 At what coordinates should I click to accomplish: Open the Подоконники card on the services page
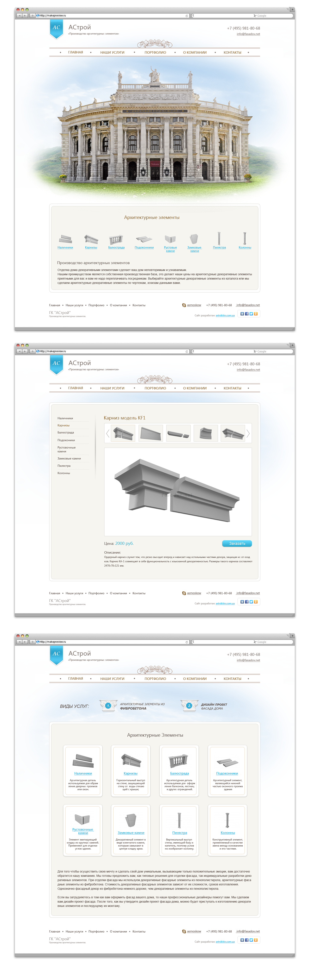(x=228, y=771)
